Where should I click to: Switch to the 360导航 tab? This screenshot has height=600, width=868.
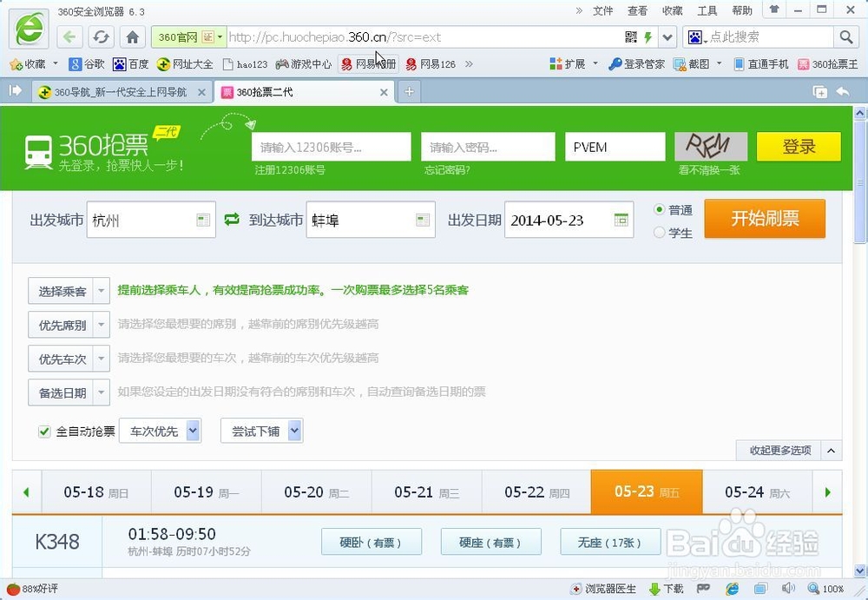pyautogui.click(x=122, y=92)
